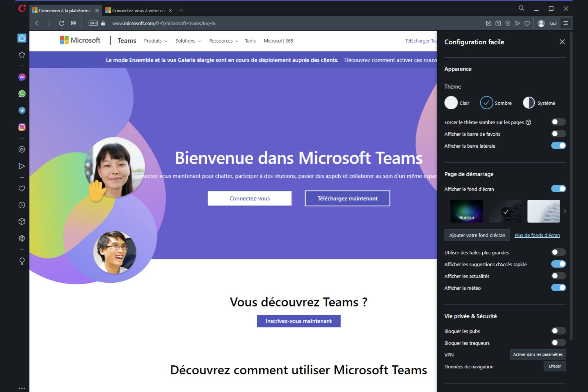588x392 pixels.
Task: Click the Telegram icon in the sidebar
Action: [x=22, y=111]
